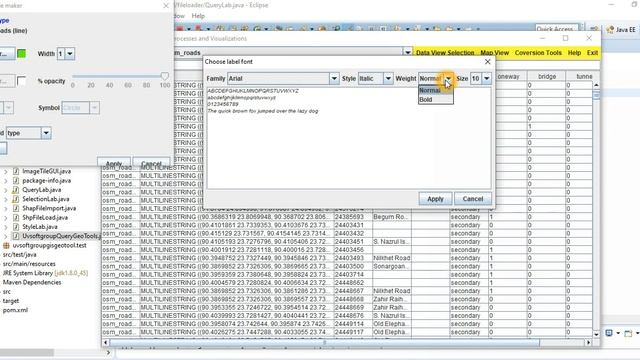Click the green line color swatch
The height and width of the screenshot is (360, 640).
point(22,53)
